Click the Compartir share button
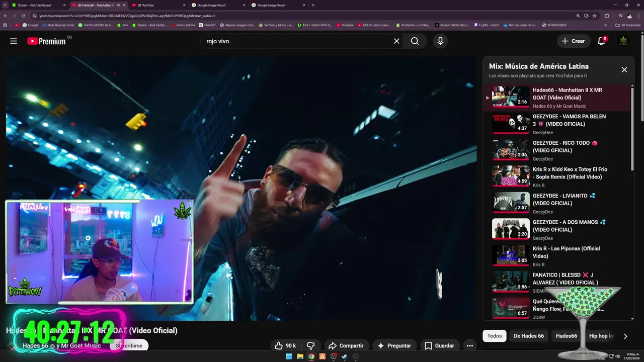The height and width of the screenshot is (362, 644). pos(346,345)
